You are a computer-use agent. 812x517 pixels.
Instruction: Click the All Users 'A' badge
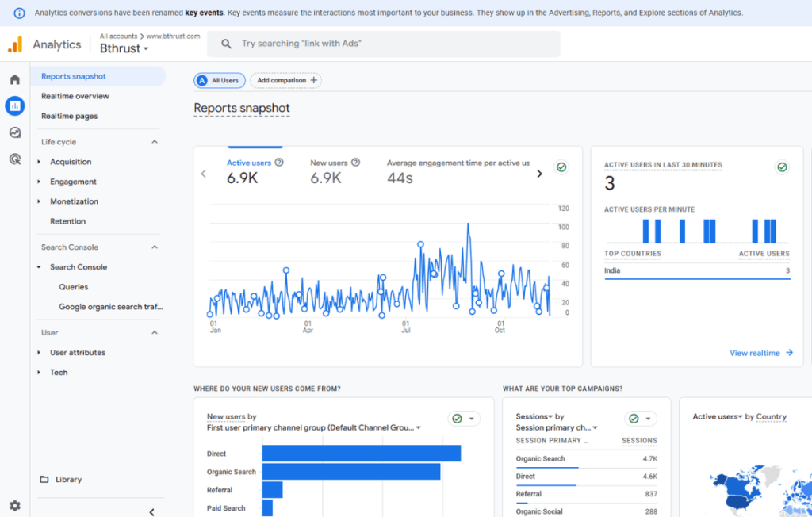pos(202,80)
